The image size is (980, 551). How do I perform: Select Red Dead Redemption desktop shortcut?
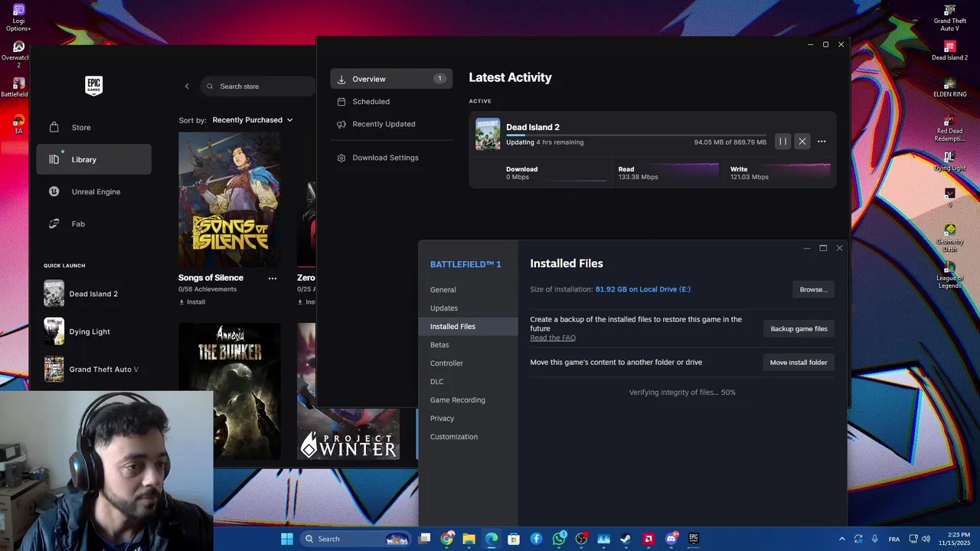[x=949, y=128]
